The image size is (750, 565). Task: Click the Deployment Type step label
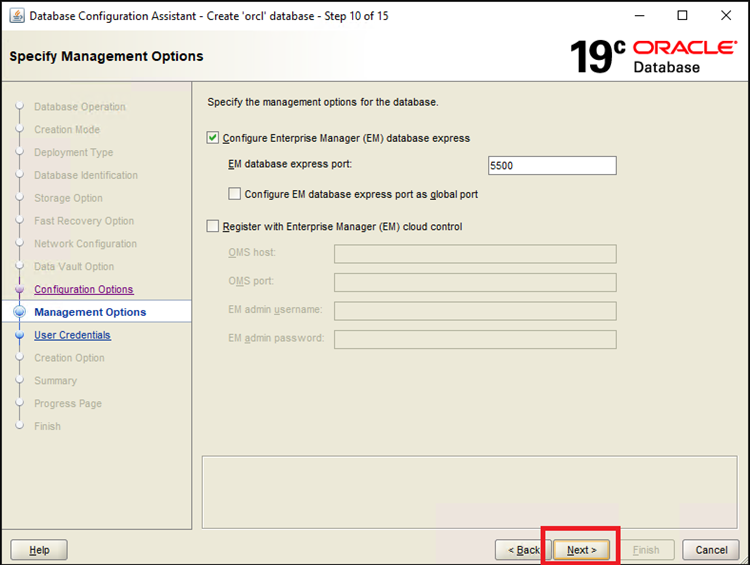pyautogui.click(x=74, y=152)
